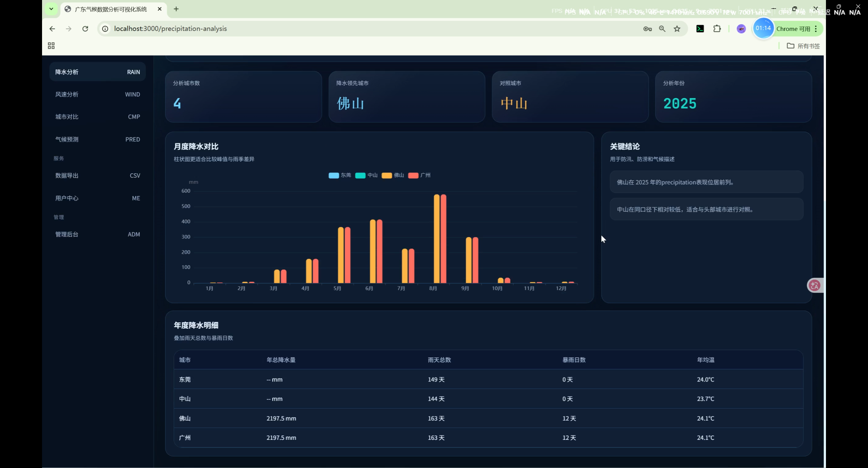
Task: Open the Chrome three-dot menu
Action: pos(816,29)
